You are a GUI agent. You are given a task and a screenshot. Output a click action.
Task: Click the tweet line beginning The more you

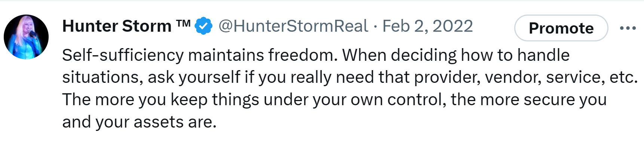click(x=334, y=100)
